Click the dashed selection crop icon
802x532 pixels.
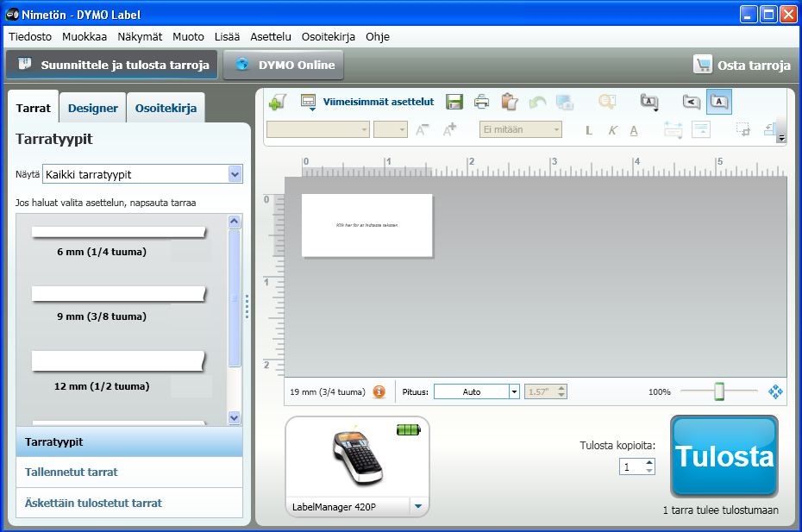[742, 129]
